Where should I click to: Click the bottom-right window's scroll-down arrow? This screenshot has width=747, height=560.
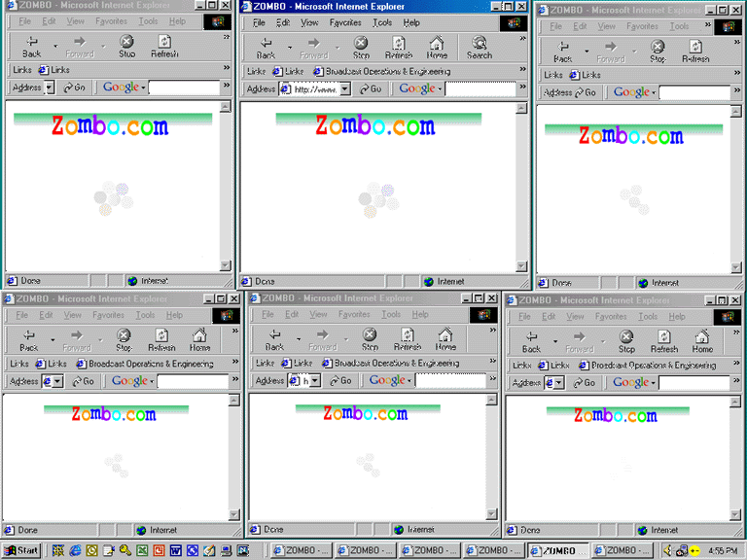pyautogui.click(x=735, y=514)
